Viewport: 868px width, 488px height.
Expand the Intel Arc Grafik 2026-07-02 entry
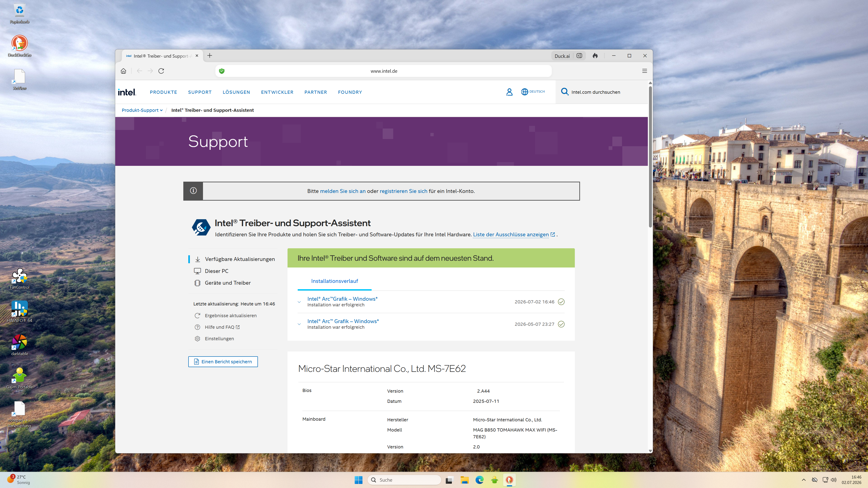click(299, 302)
